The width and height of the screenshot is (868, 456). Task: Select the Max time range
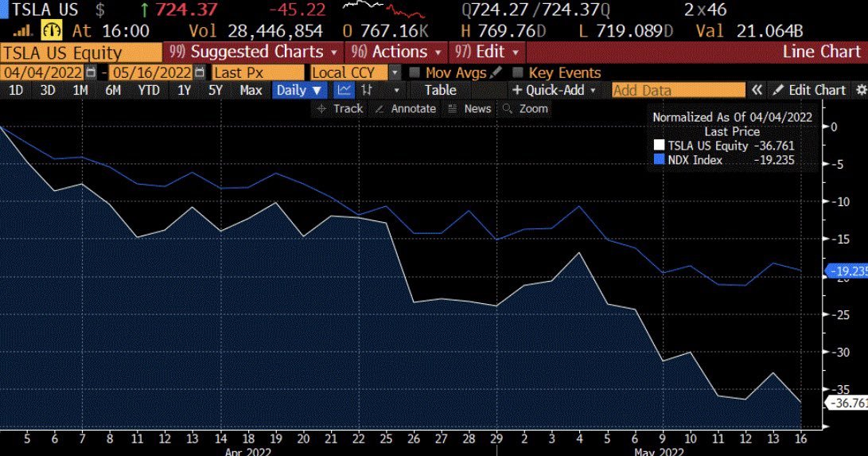tap(251, 90)
